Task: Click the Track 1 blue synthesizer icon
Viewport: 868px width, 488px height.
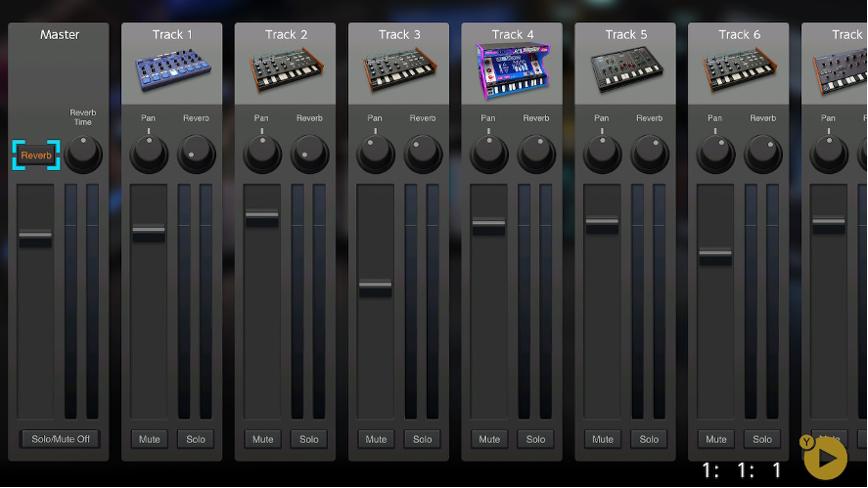Action: (x=172, y=70)
